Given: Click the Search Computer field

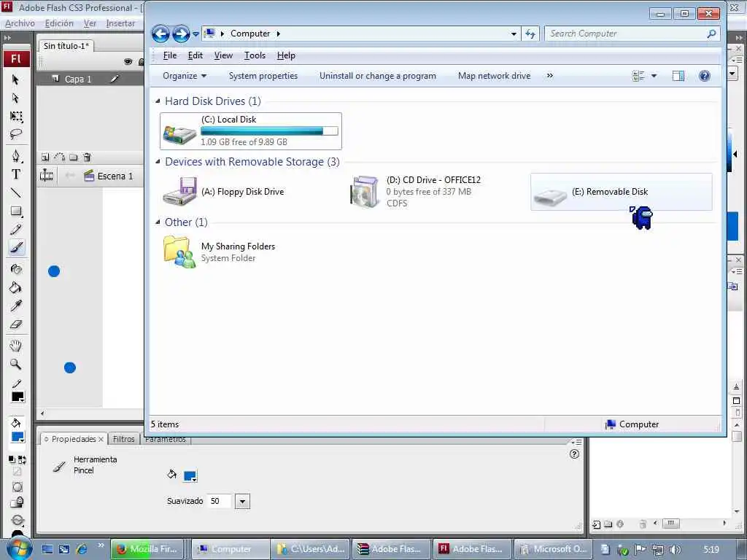Looking at the screenshot, I should (x=631, y=34).
